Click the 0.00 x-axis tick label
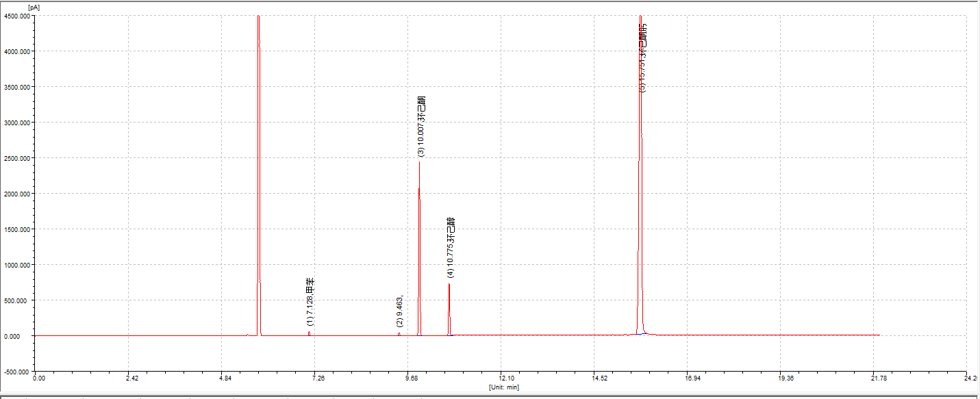This screenshot has width=980, height=399. pyautogui.click(x=39, y=378)
